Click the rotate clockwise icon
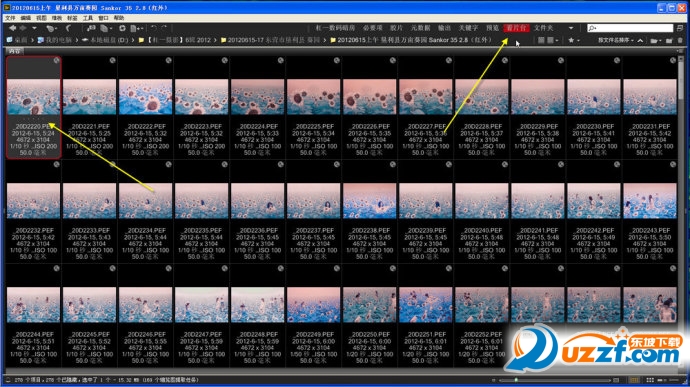 coord(164,28)
